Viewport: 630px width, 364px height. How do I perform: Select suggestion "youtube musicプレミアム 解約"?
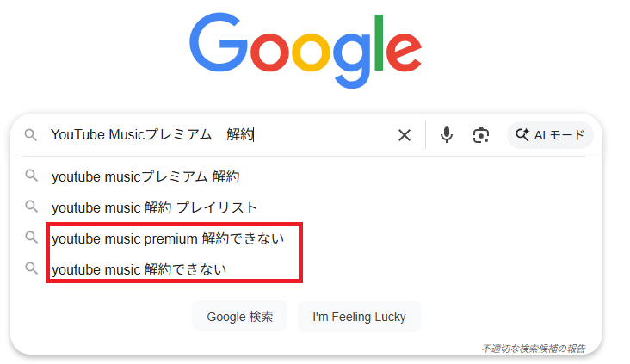click(x=145, y=177)
